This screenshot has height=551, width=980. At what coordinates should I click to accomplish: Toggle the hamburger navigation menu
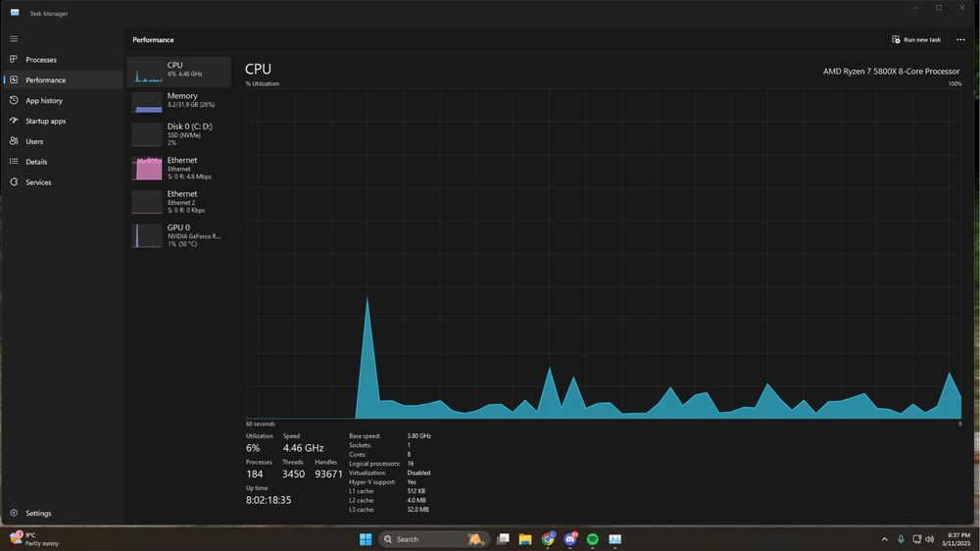click(14, 39)
